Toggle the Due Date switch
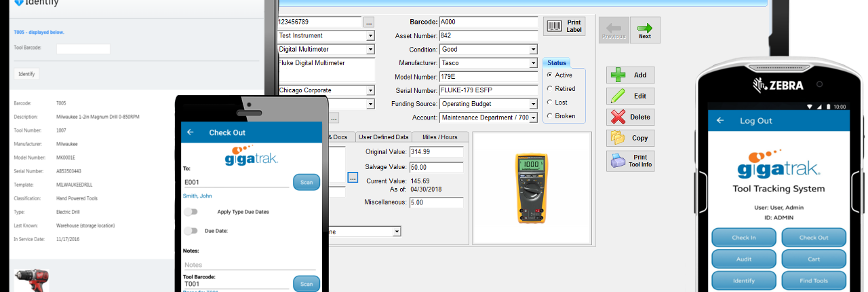 pos(191,231)
